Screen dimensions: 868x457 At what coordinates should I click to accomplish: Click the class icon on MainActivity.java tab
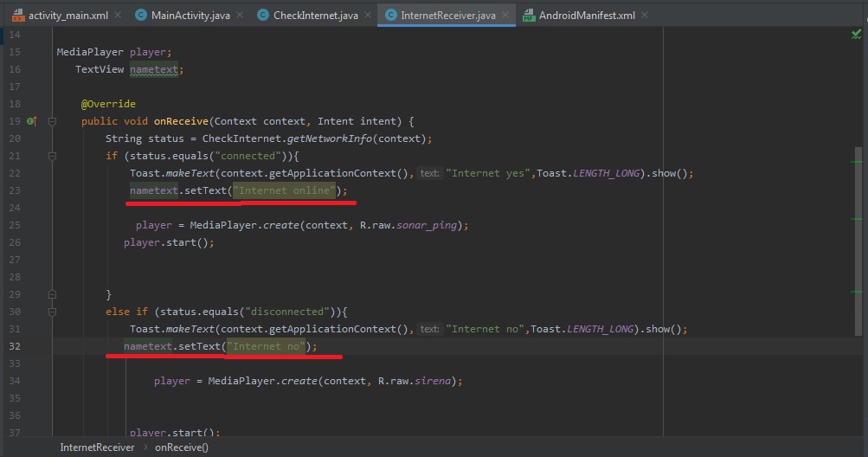(x=141, y=16)
